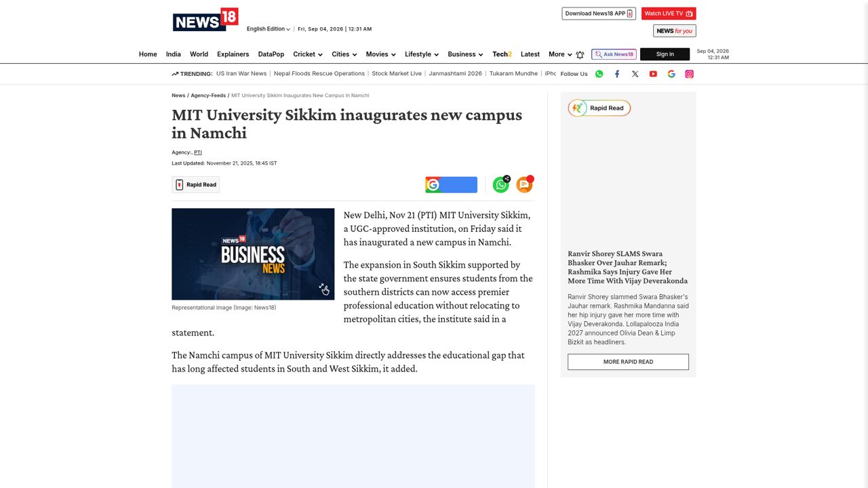
Task: Expand the More menu
Action: 560,54
